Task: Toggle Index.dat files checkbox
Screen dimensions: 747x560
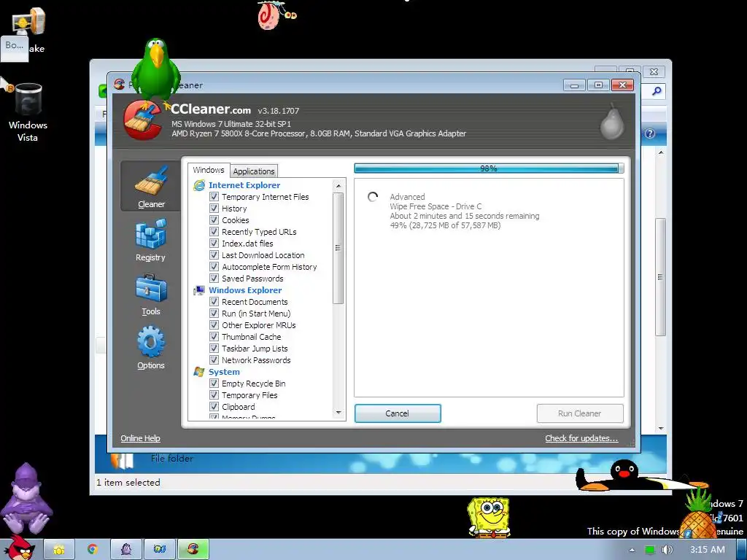Action: (214, 244)
